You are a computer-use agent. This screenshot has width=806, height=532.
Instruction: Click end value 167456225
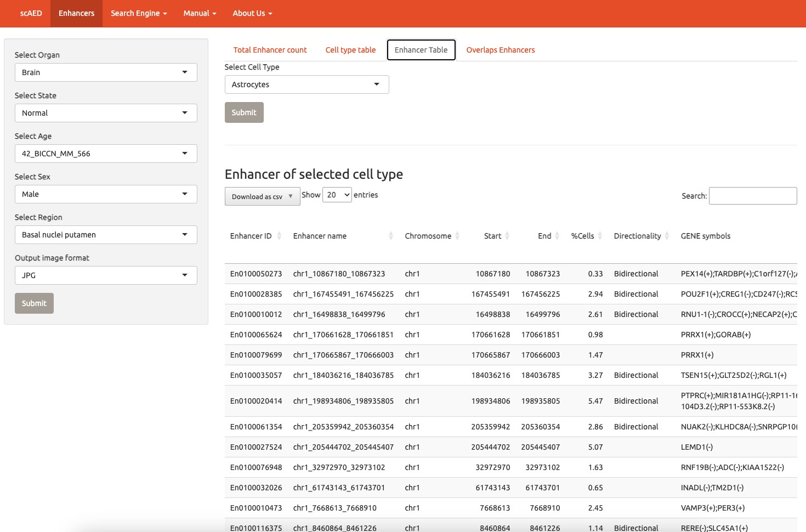541,294
